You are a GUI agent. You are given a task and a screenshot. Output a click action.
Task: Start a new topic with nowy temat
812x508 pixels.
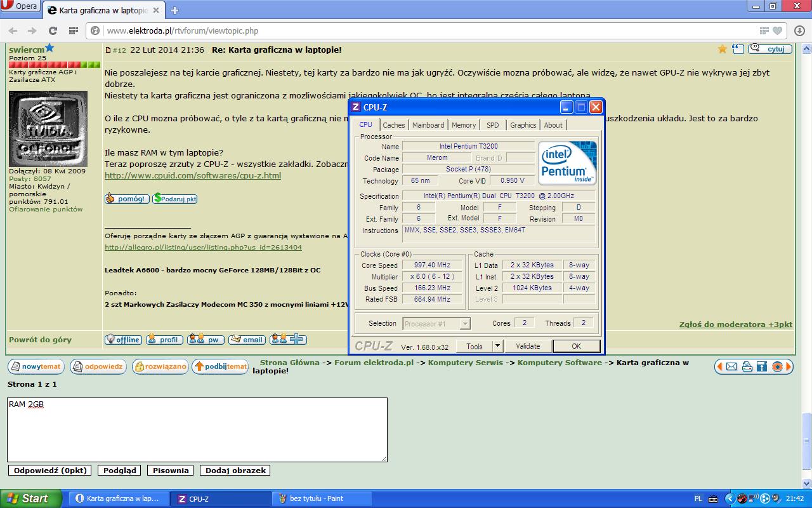36,366
